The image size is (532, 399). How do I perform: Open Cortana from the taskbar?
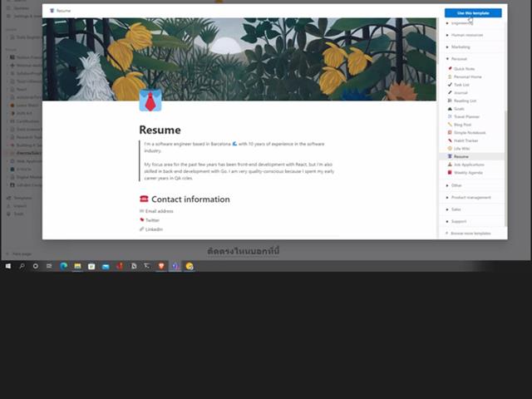[35, 266]
